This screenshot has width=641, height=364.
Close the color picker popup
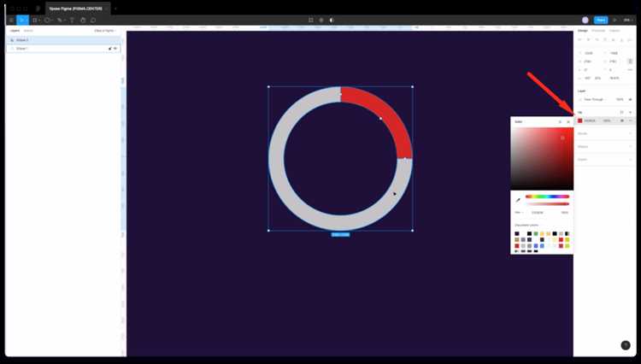coord(568,121)
